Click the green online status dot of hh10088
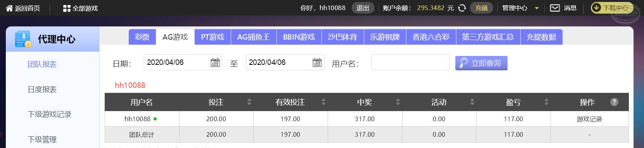The width and height of the screenshot is (644, 148). click(155, 119)
